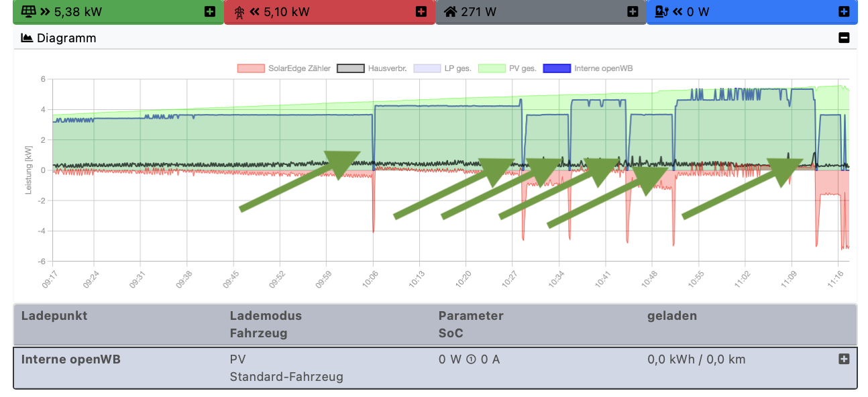Click the solar panel icon
Viewport: 868px width, 397px height.
coord(29,11)
